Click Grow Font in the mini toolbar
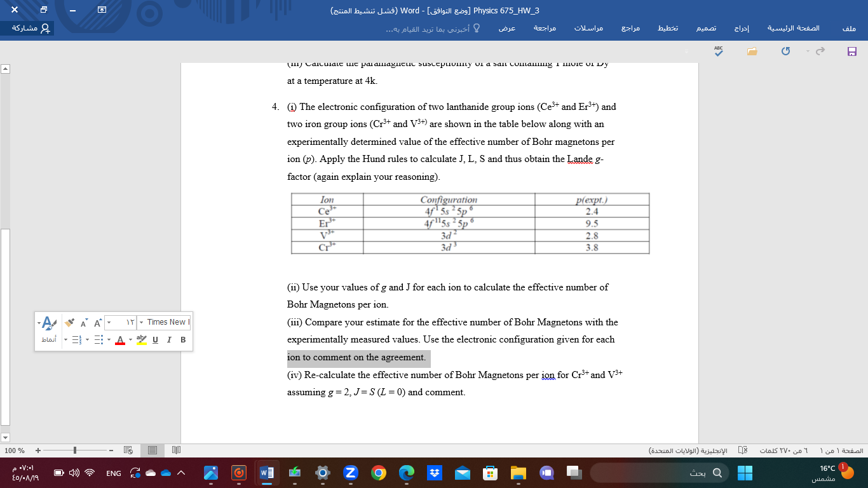The width and height of the screenshot is (868, 488). [x=97, y=323]
